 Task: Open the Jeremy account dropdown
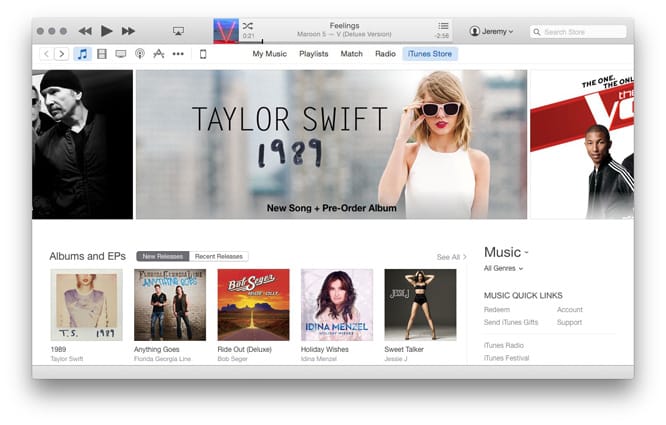point(491,32)
